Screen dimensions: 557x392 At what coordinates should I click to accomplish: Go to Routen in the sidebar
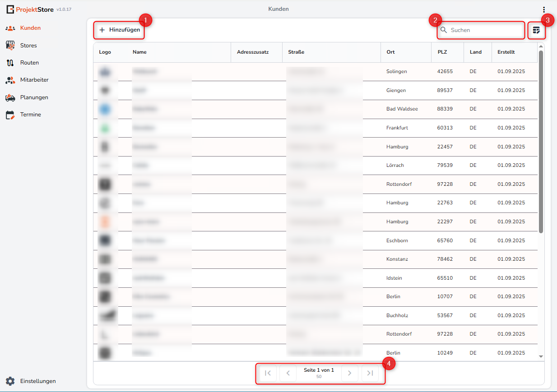click(x=29, y=63)
